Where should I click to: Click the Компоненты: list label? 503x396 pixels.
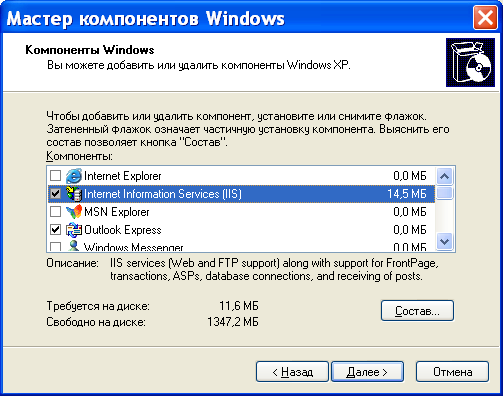pos(79,156)
